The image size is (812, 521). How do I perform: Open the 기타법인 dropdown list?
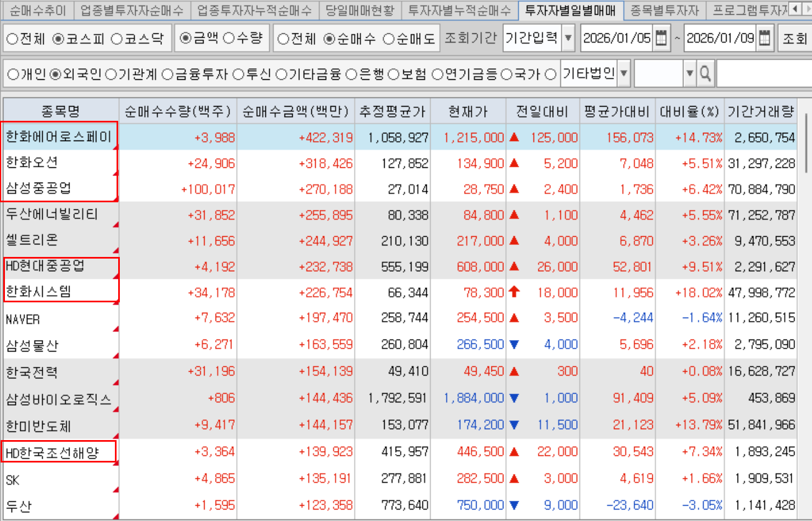coord(623,73)
